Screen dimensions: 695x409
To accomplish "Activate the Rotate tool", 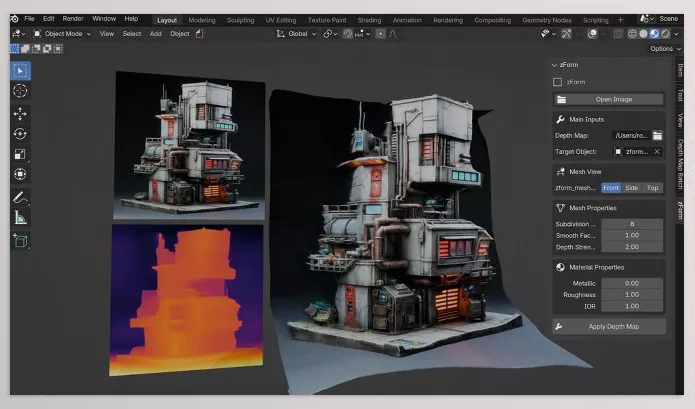I will (x=20, y=134).
